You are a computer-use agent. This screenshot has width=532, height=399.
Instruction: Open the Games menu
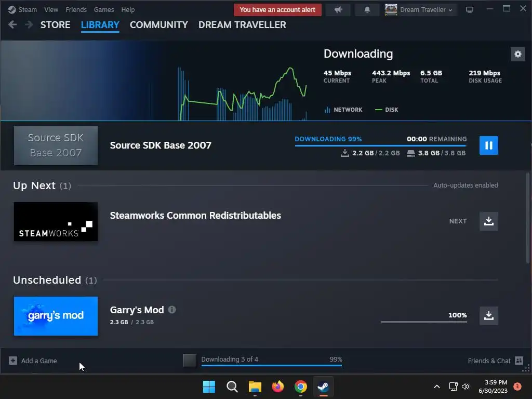pyautogui.click(x=104, y=10)
